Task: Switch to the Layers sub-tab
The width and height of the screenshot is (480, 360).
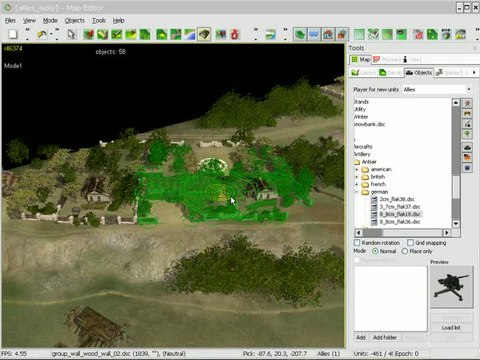Action: (x=363, y=72)
